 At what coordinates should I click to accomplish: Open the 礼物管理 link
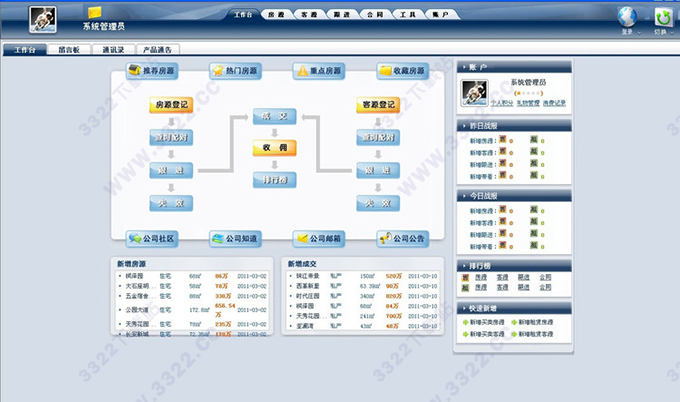528,103
